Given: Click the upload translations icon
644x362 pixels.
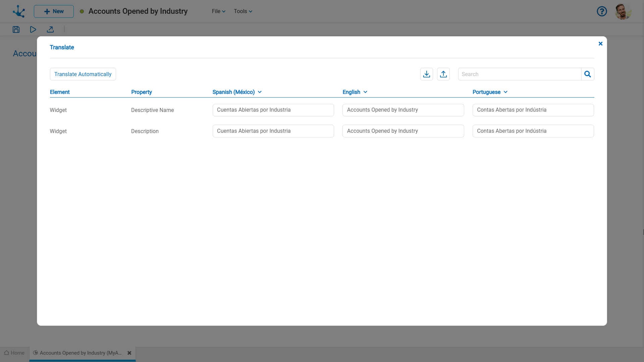Looking at the screenshot, I should [443, 74].
